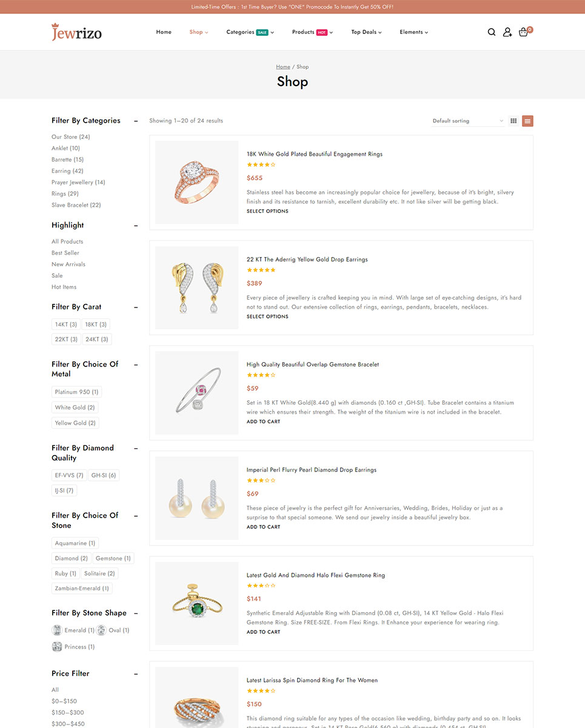585x728 pixels.
Task: Toggle the EF-VVS diamond quality filter
Action: [69, 475]
